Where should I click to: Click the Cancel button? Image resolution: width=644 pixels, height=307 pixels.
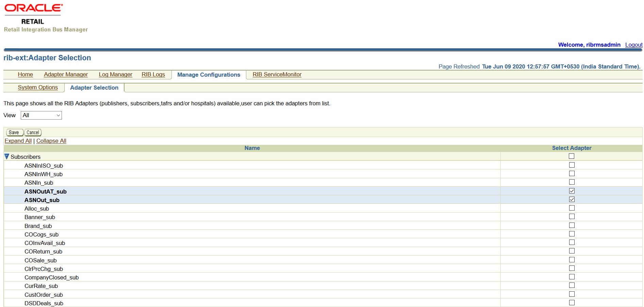pyautogui.click(x=33, y=133)
